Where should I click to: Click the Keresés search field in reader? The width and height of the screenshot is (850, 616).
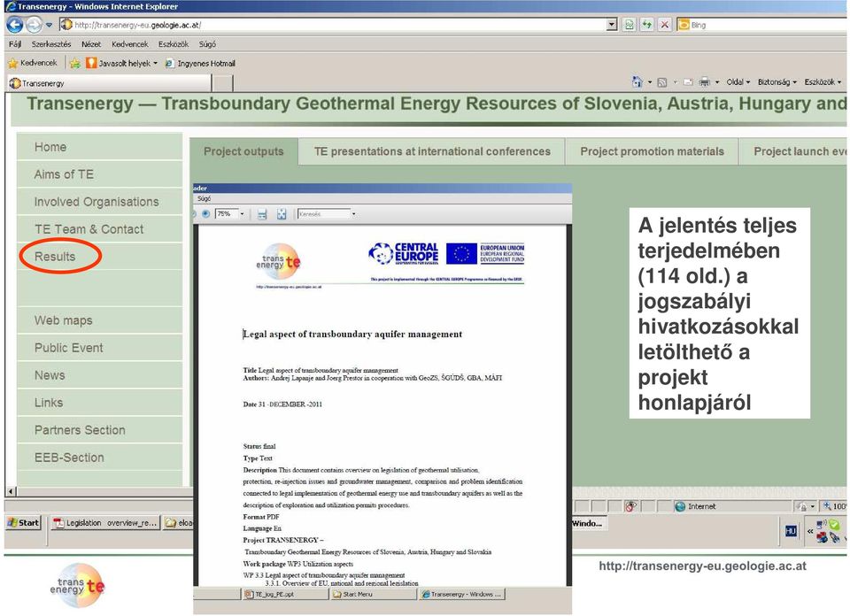(x=323, y=214)
